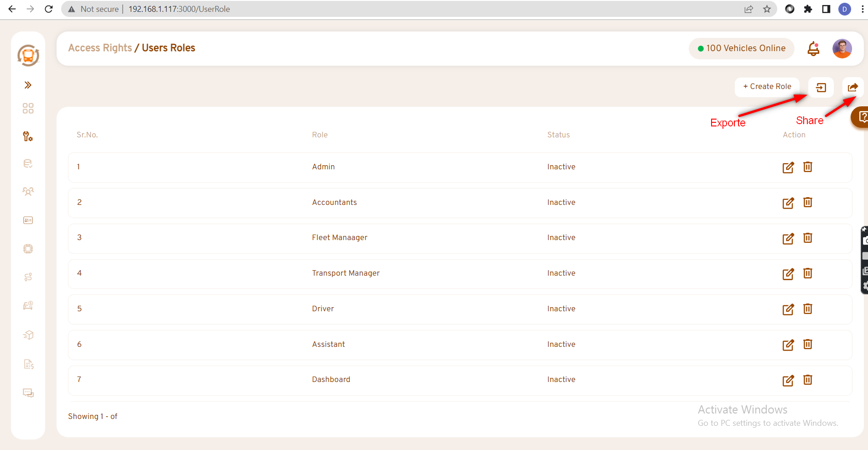Delete the Dashboard role
The image size is (868, 450).
pyautogui.click(x=807, y=380)
